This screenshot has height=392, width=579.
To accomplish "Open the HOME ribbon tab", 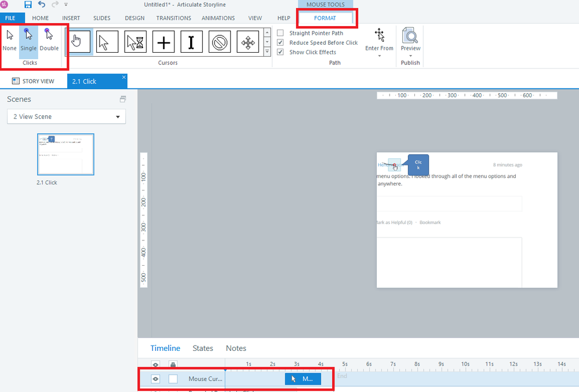I will [x=40, y=18].
